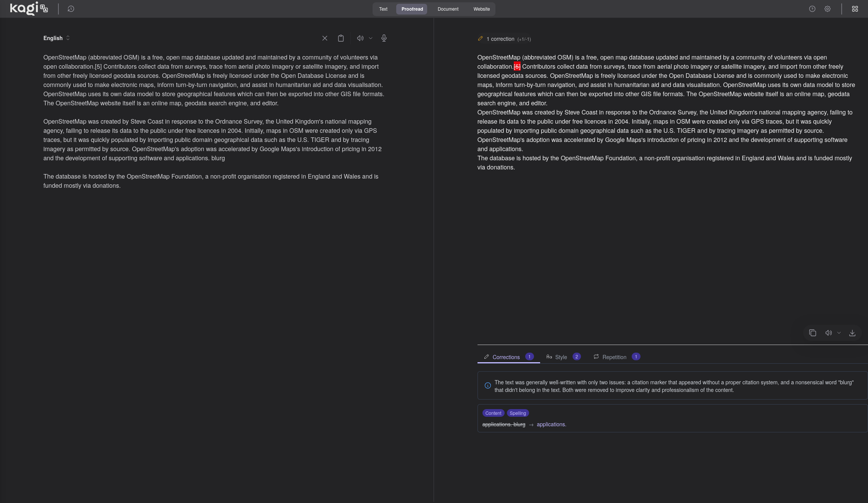Image resolution: width=868 pixels, height=503 pixels.
Task: Open the apps grid menu
Action: click(855, 9)
